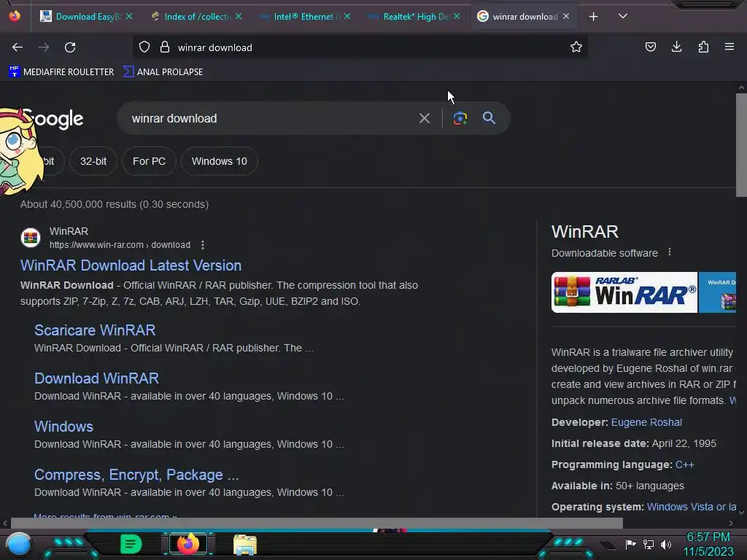Click the taskbar clock showing 6:57 PM

coord(708,544)
